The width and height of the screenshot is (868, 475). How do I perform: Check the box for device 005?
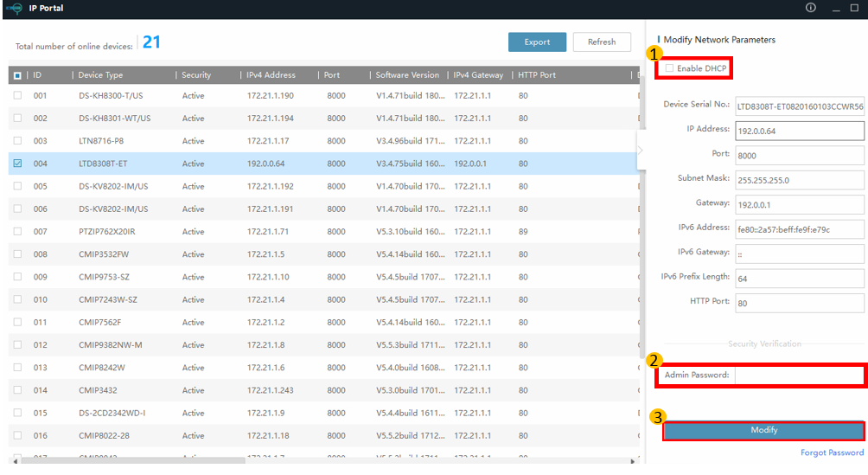(x=17, y=186)
